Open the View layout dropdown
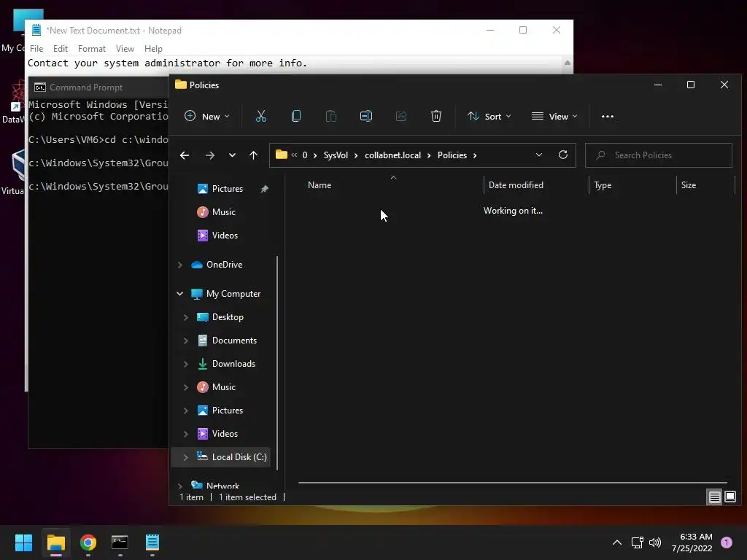 coord(554,116)
